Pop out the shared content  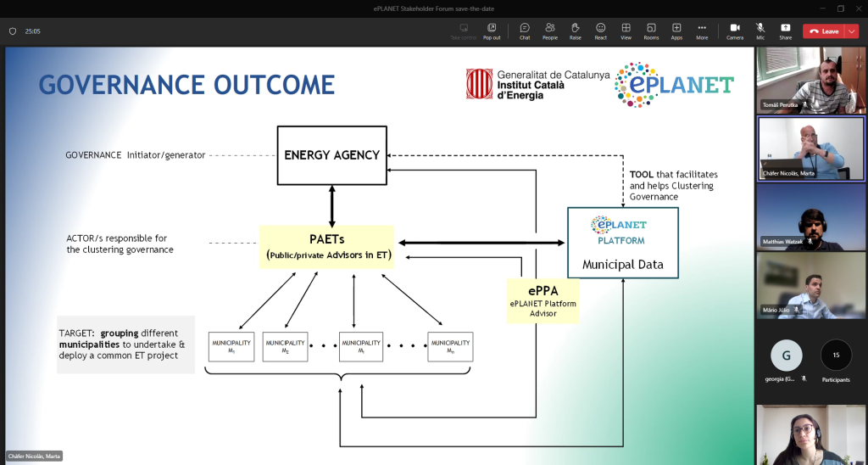pos(492,31)
